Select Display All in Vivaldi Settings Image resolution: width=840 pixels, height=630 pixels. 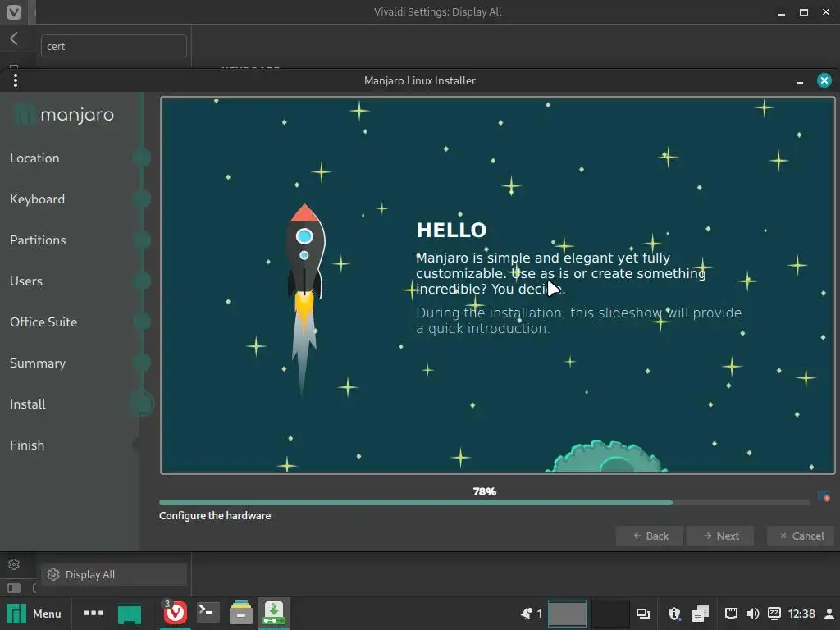[113, 574]
